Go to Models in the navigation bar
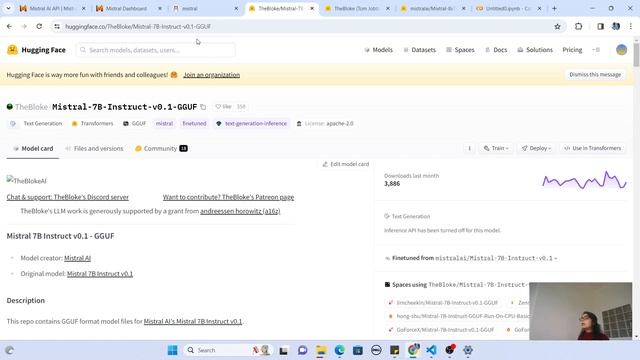This screenshot has width=640, height=360. click(x=378, y=50)
